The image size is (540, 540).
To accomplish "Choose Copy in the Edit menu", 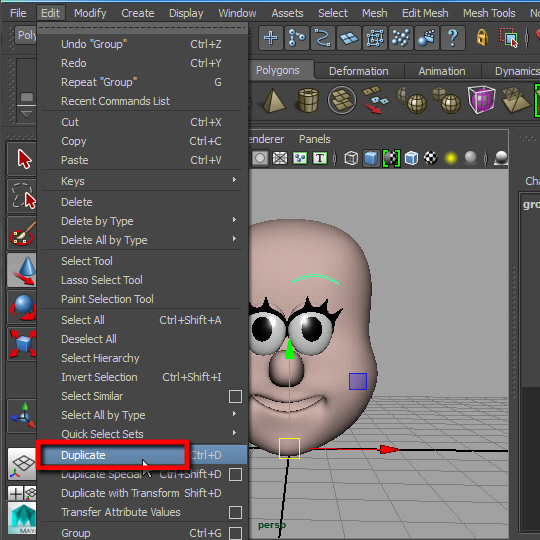I will [142, 141].
